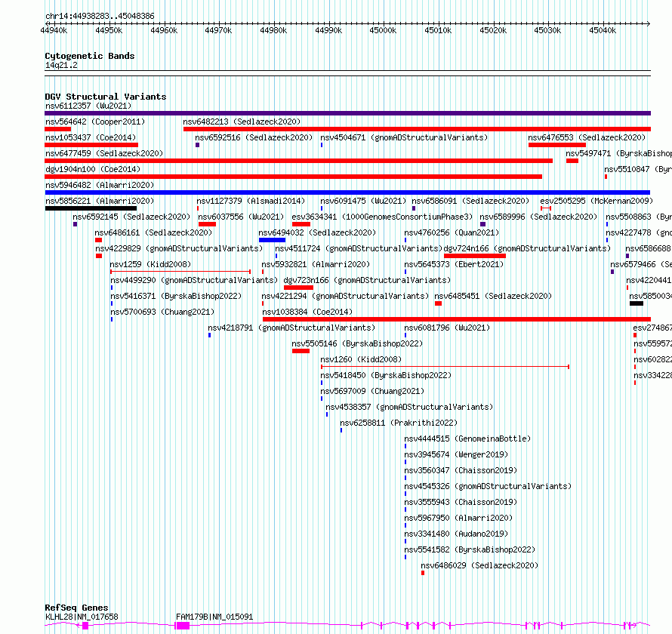Select the nsv5856221 (Almarri2020) black bar

[x=91, y=208]
